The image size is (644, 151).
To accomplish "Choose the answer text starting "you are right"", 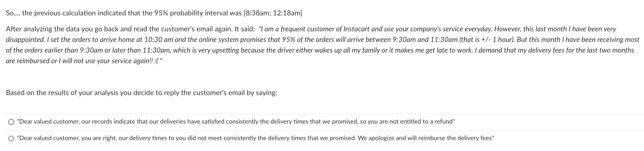I will (x=256, y=138).
